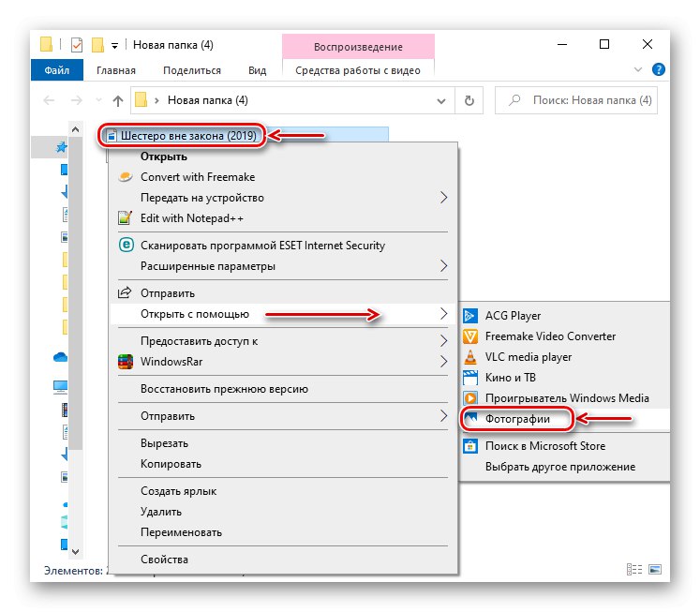
Task: Switch to the Главная ribbon tab
Action: [116, 70]
